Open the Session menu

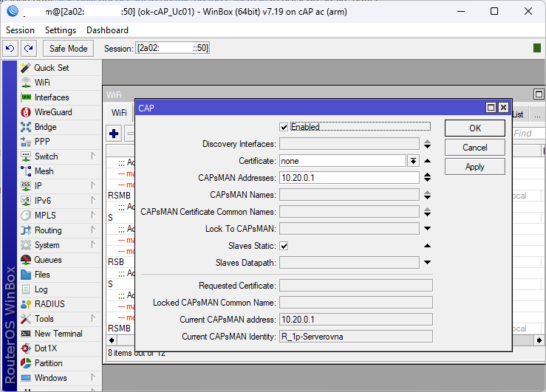tap(20, 30)
